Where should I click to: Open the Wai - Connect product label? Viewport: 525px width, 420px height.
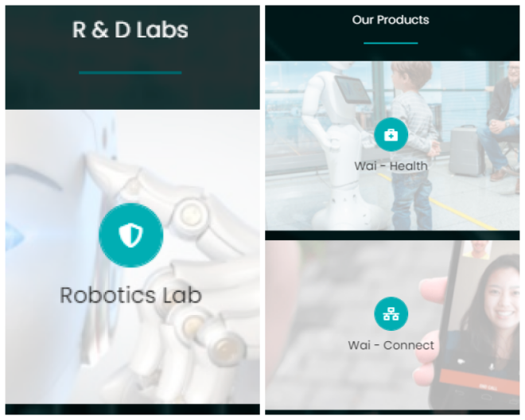pos(391,345)
